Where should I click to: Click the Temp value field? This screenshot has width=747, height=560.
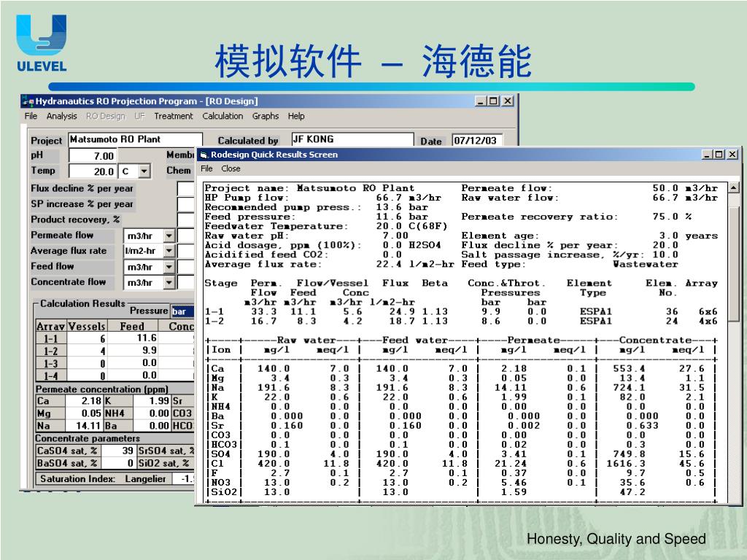(93, 171)
